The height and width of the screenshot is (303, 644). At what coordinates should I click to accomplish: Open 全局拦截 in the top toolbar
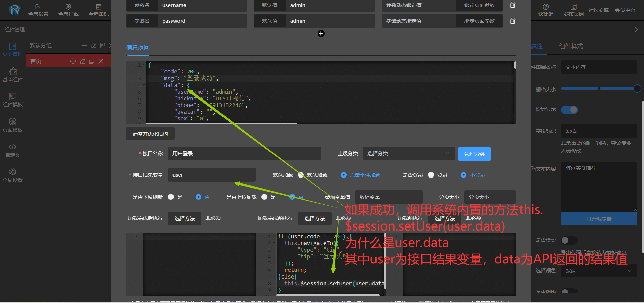click(68, 10)
